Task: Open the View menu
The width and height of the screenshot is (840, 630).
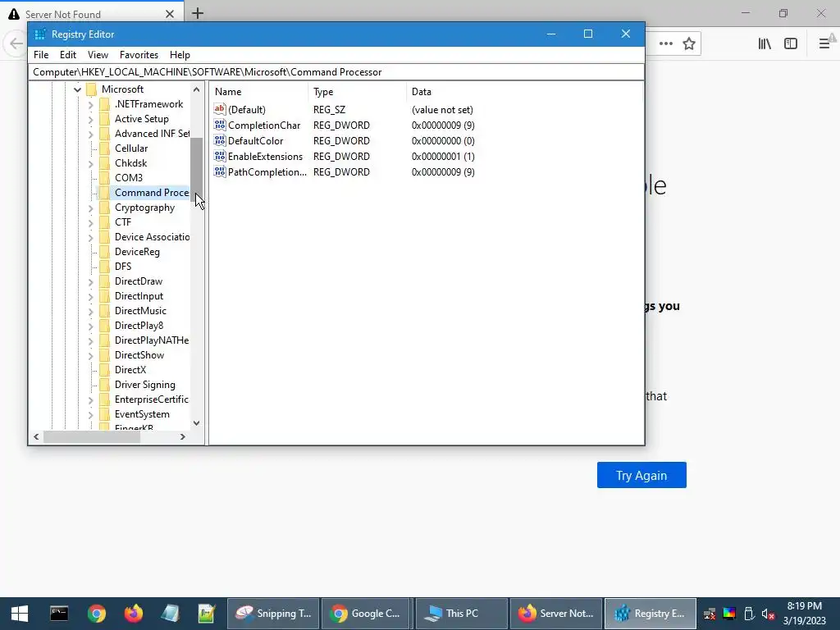Action: coord(98,55)
